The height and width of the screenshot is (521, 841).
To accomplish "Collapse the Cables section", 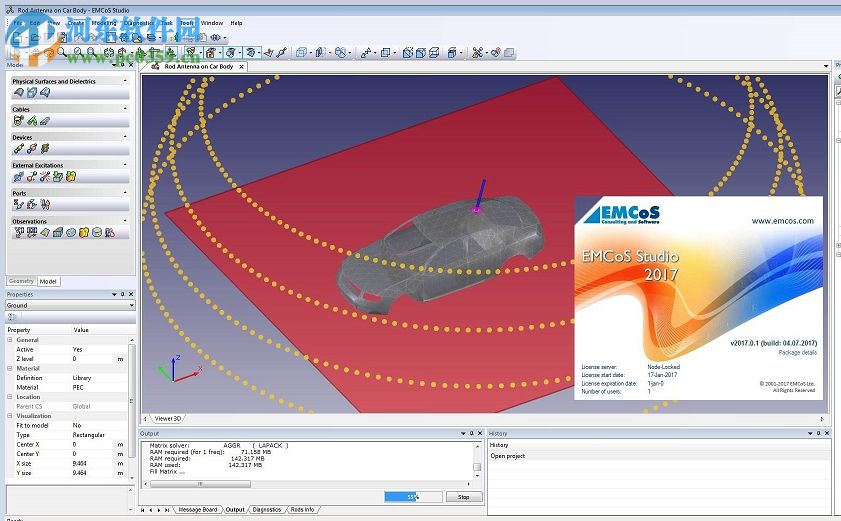I will (125, 109).
